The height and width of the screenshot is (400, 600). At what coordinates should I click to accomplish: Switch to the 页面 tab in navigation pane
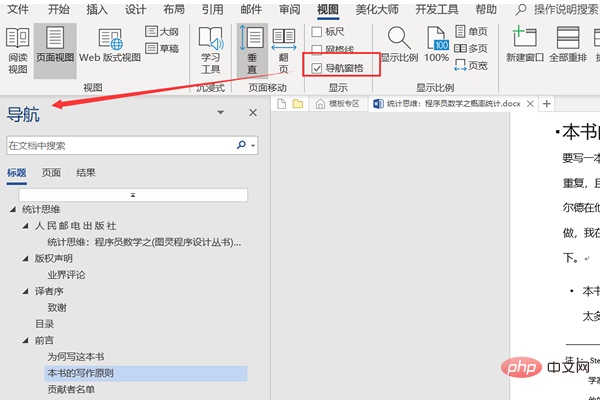click(x=51, y=172)
